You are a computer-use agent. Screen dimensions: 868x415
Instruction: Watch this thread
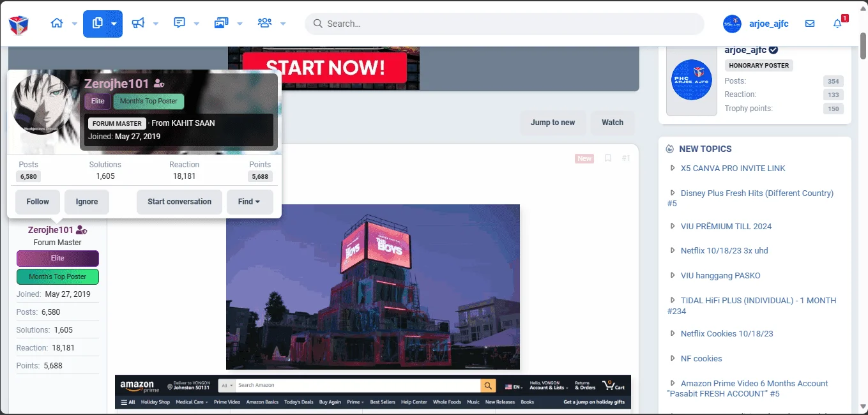pos(613,123)
